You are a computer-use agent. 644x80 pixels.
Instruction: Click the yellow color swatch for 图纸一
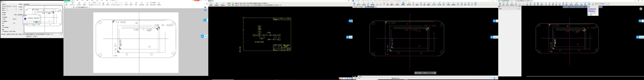point(233,3)
